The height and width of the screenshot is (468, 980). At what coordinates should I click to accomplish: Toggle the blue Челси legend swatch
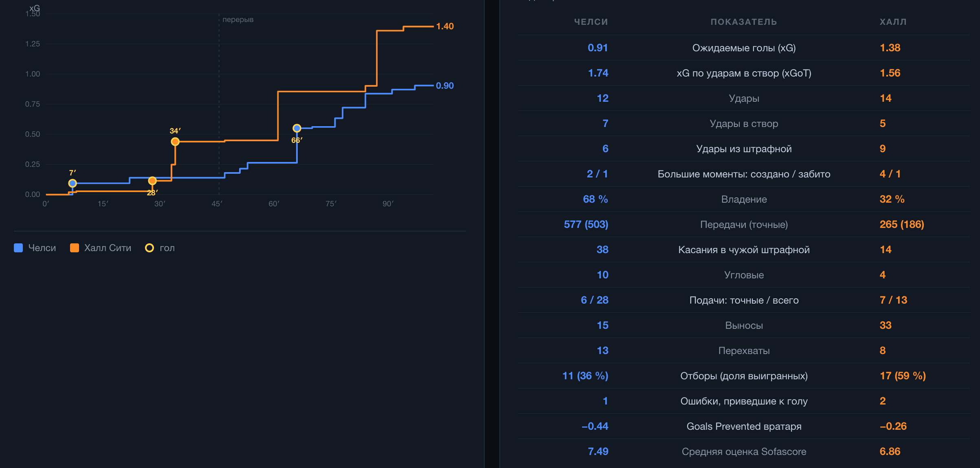point(18,248)
